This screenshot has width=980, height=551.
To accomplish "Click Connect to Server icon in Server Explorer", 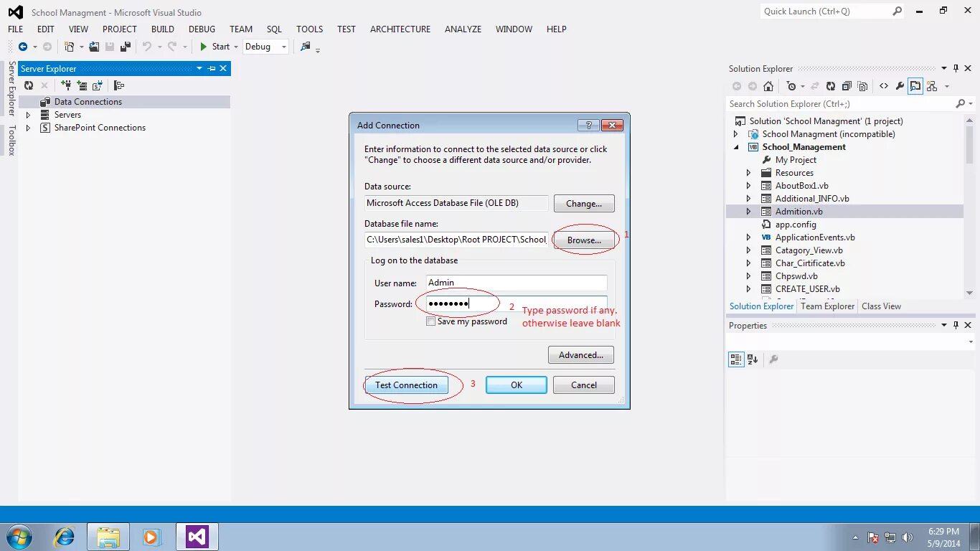I will (x=82, y=85).
